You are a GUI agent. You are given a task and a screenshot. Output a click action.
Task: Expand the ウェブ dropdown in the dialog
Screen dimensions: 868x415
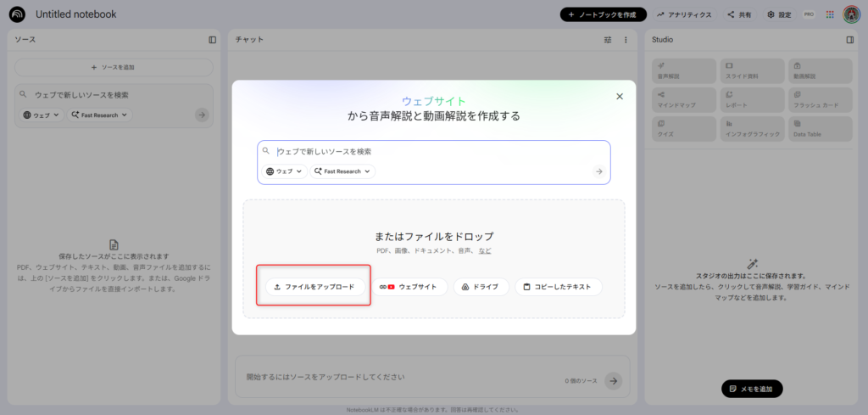284,171
